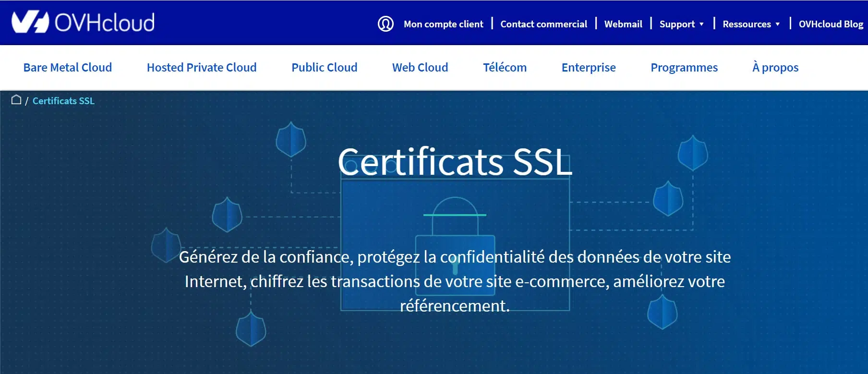Go to Webmail

coord(623,24)
